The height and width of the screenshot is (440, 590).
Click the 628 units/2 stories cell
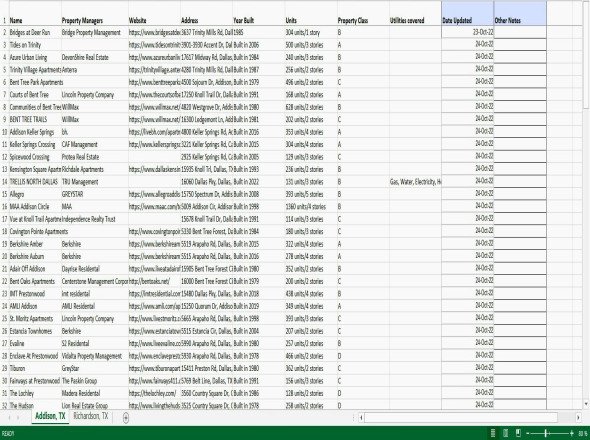pos(311,107)
